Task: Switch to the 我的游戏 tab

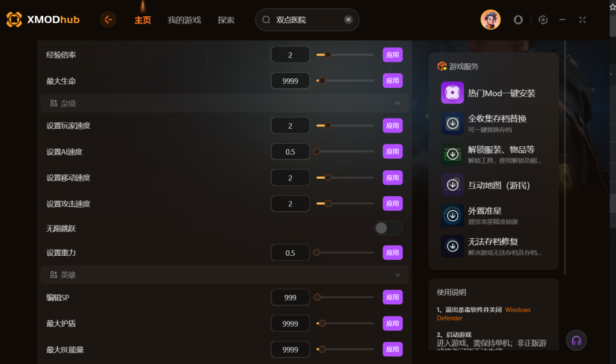Action: (x=184, y=20)
